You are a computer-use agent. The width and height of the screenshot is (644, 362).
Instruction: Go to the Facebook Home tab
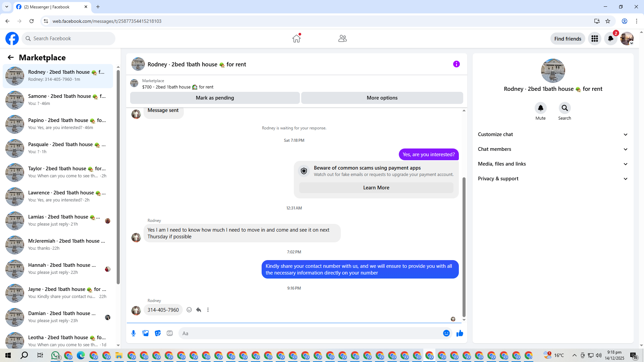point(296,39)
